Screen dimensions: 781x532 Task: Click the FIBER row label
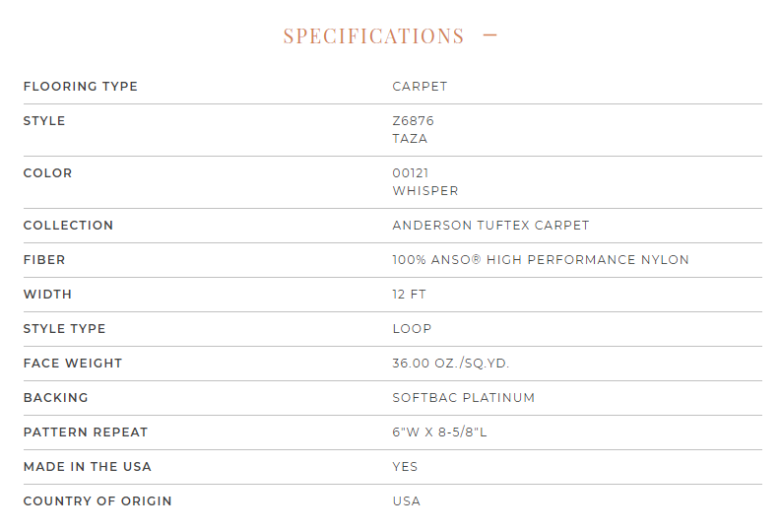(x=44, y=259)
